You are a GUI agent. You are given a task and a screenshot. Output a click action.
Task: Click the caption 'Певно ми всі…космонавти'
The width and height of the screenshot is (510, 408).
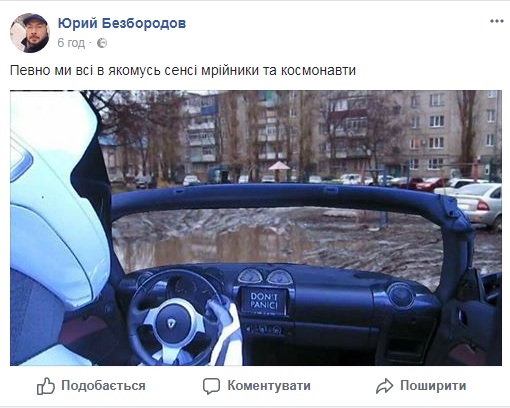point(183,70)
